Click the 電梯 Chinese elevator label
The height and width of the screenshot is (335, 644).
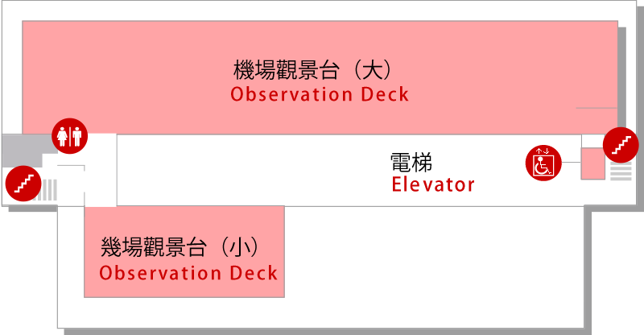click(x=411, y=163)
